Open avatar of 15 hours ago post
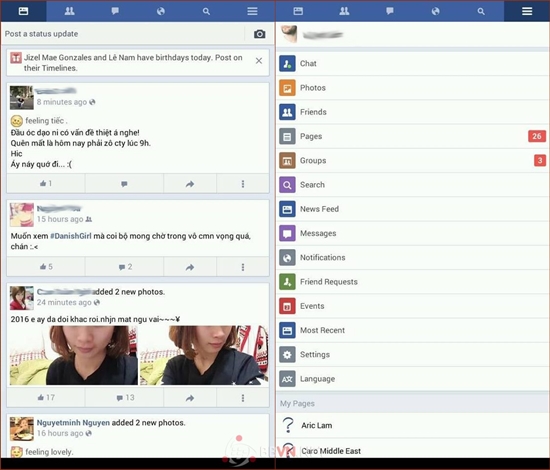This screenshot has height=470, width=550. pyautogui.click(x=22, y=215)
